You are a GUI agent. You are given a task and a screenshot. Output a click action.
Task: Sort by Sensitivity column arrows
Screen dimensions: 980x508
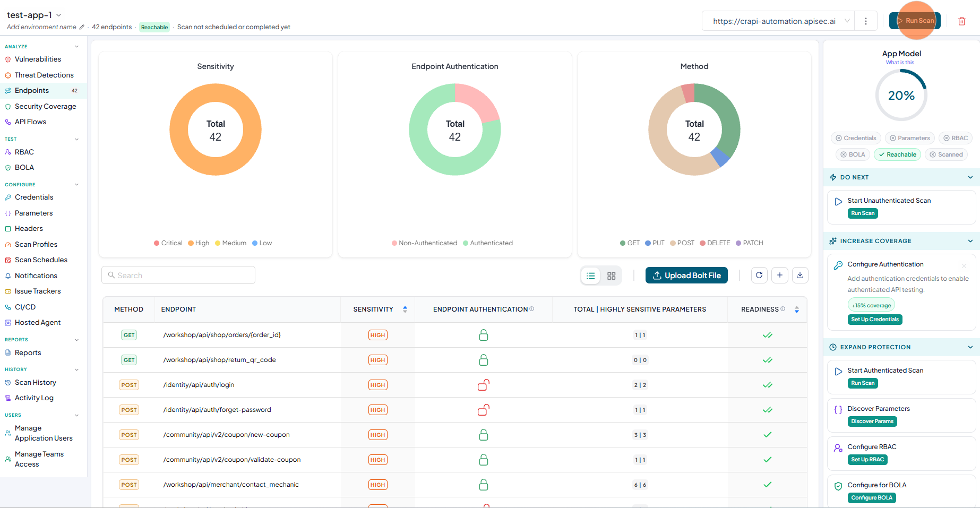point(405,309)
